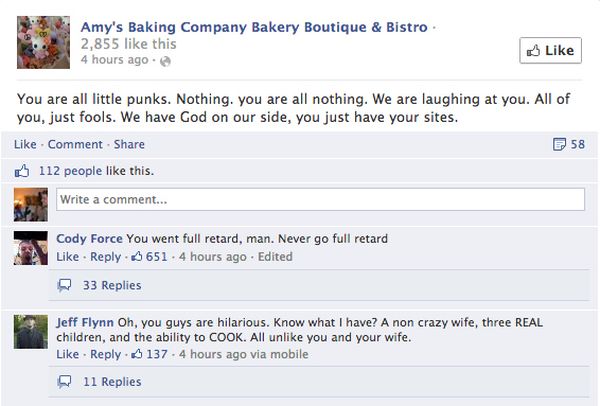The width and height of the screenshot is (600, 406).
Task: Click the Share link under the post
Action: click(129, 144)
